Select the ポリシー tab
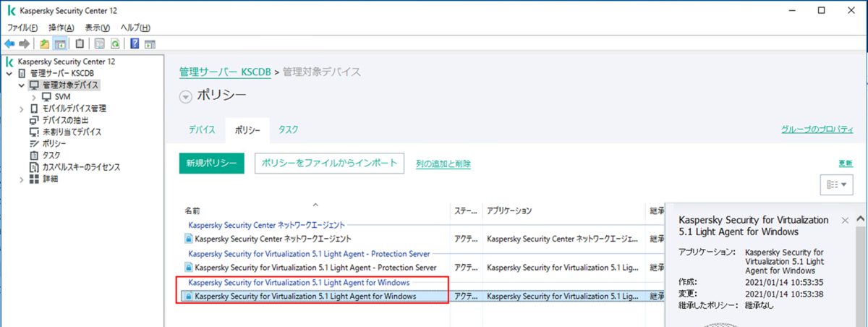This screenshot has height=327, width=868. [247, 129]
